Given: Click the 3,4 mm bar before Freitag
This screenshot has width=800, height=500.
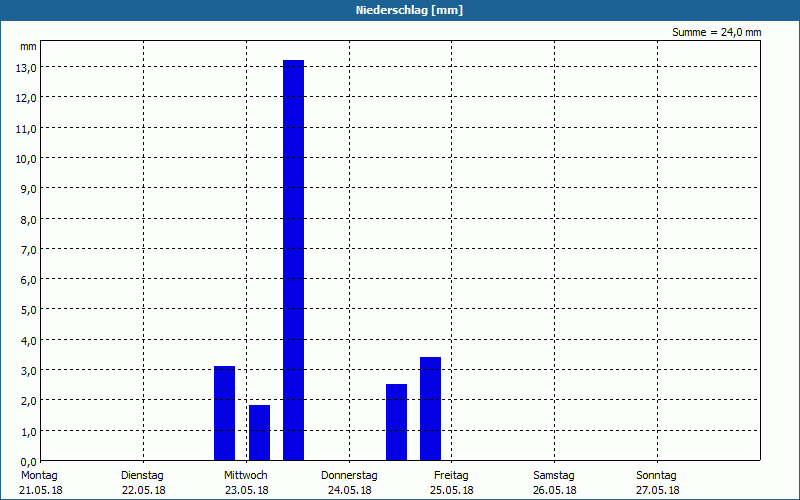Looking at the screenshot, I should (431, 409).
